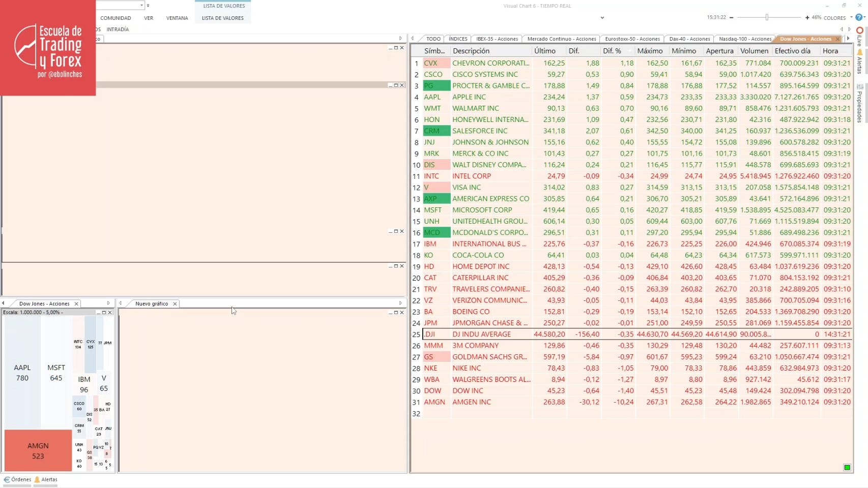Click the LISTA DE VALORES button
The image size is (868, 488).
222,18
